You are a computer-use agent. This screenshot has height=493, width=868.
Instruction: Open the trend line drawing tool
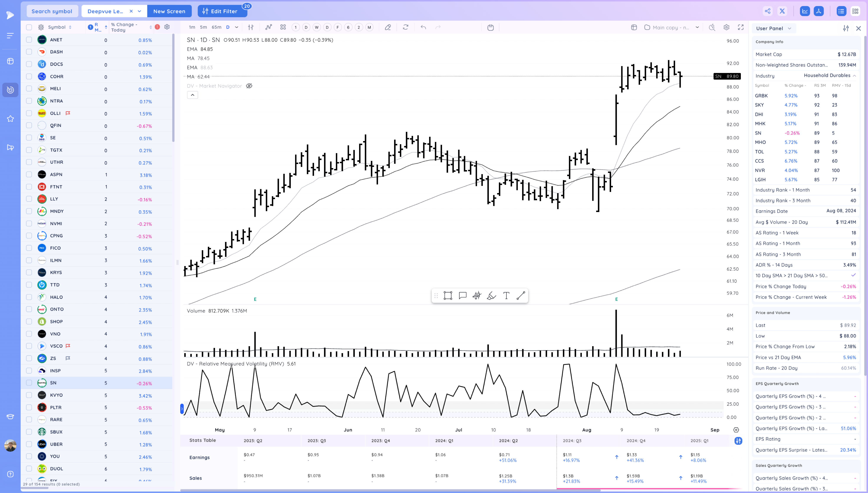[x=521, y=295]
